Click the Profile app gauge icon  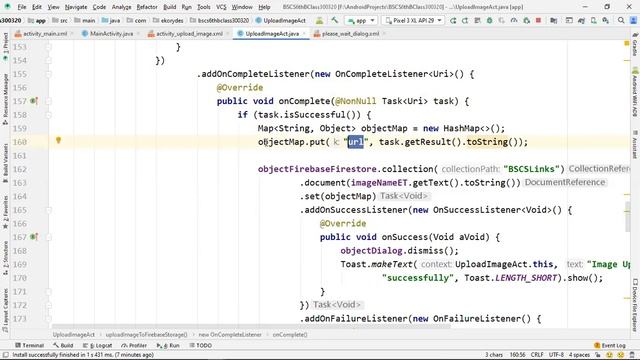pyautogui.click(x=514, y=20)
